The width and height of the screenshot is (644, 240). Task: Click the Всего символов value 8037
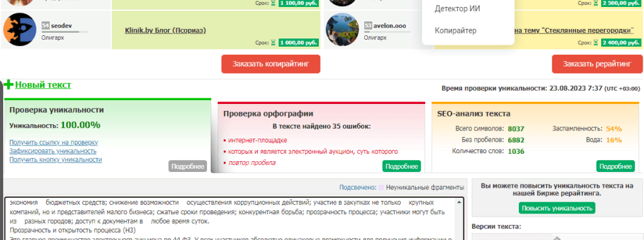516,129
